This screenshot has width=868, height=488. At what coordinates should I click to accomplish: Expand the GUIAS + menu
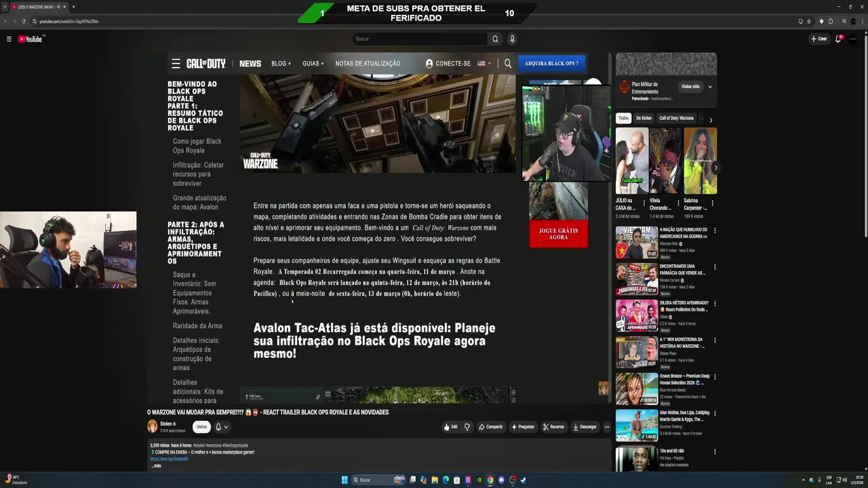coord(313,64)
